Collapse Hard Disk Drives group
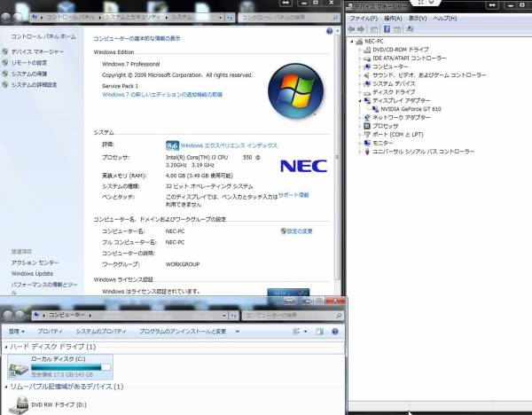Screen dimensions: 532x415 point(6,347)
